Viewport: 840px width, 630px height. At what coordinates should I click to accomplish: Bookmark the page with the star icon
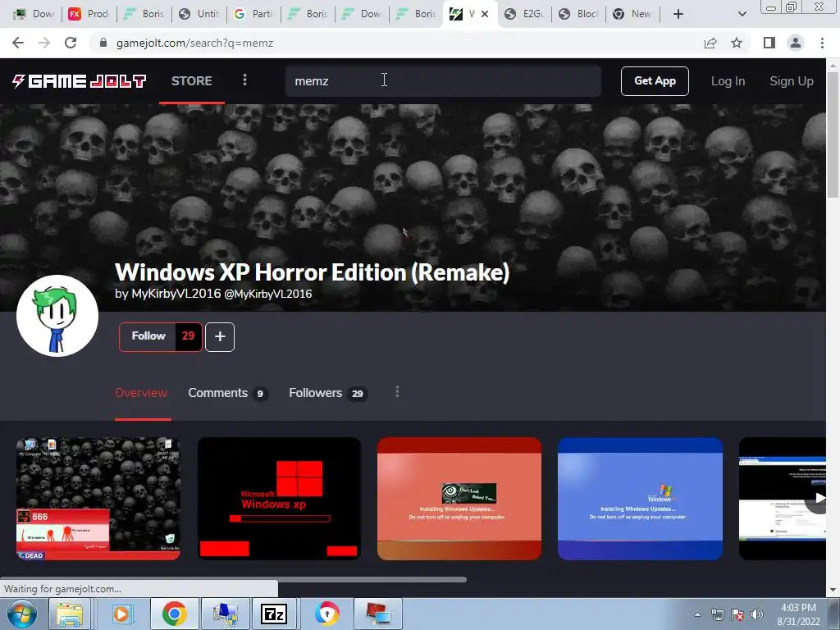737,43
